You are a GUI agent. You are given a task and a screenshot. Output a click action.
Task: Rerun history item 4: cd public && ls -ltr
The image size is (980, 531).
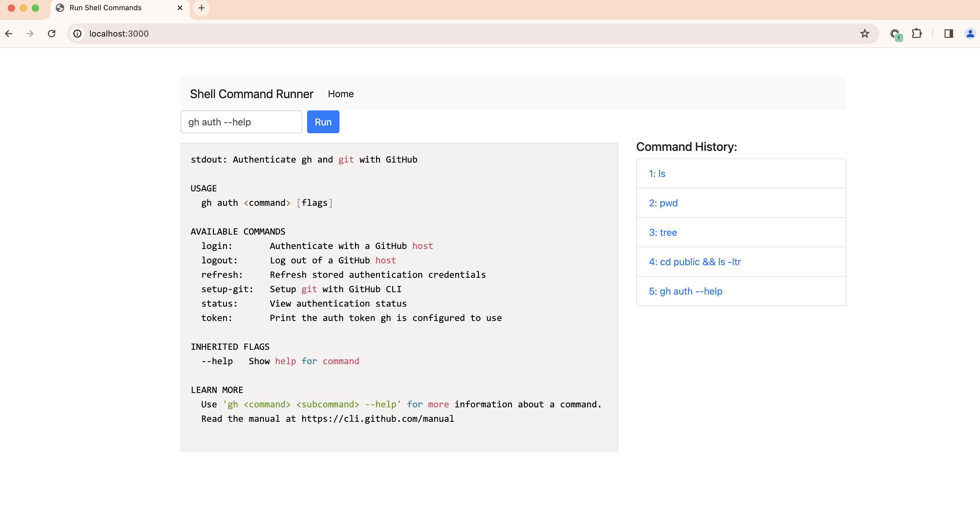pyautogui.click(x=695, y=262)
